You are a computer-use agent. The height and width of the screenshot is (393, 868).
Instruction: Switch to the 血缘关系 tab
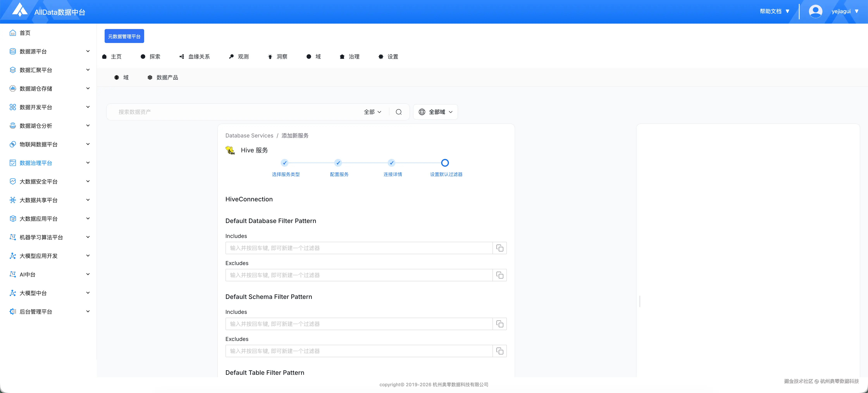pos(195,57)
